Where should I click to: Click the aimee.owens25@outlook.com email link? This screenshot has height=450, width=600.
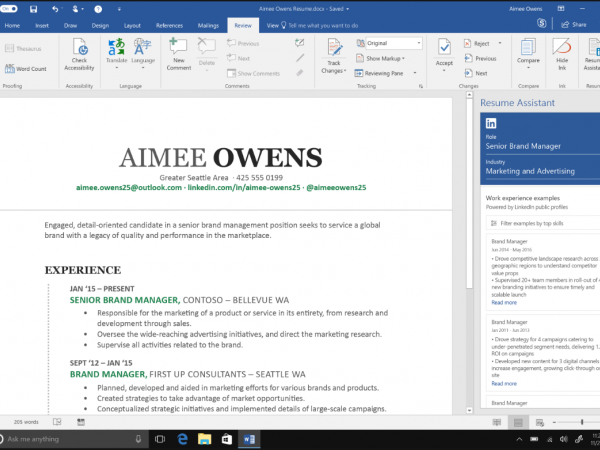pos(129,188)
